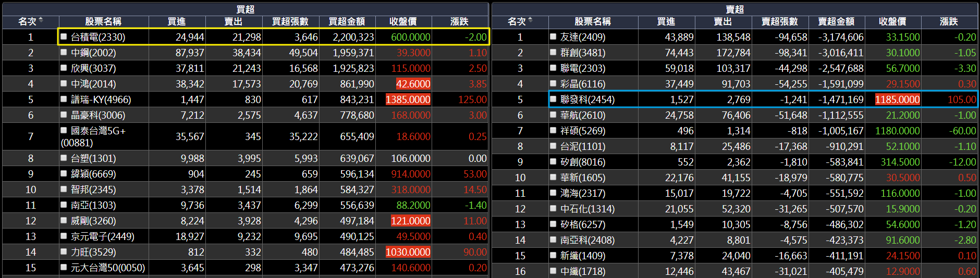Select the checkbox for 華航(2610)
This screenshot has height=278, width=980.
[x=553, y=115]
